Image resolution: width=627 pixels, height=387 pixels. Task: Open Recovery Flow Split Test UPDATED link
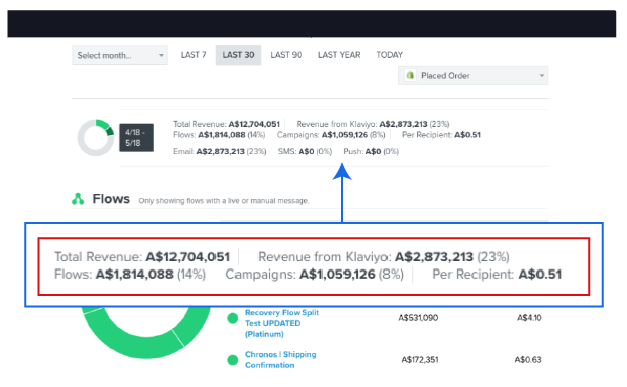(x=282, y=323)
